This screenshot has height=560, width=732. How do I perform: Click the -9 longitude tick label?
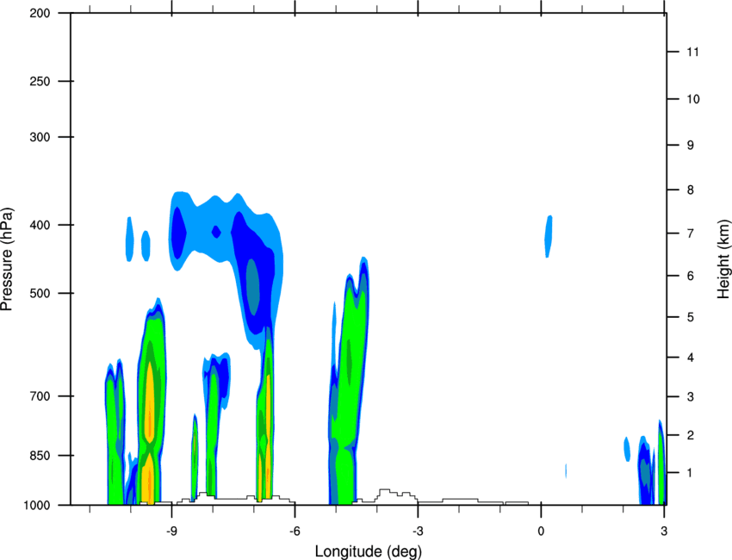[x=171, y=531]
